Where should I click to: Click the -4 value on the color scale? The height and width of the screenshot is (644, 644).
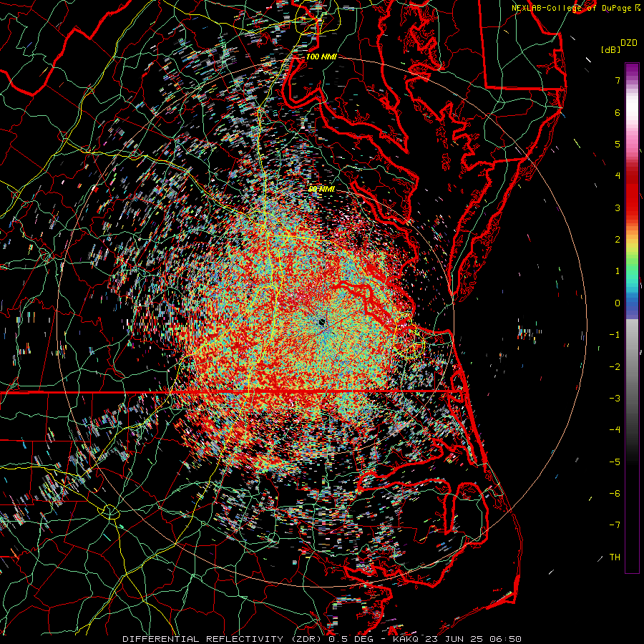tap(615, 430)
